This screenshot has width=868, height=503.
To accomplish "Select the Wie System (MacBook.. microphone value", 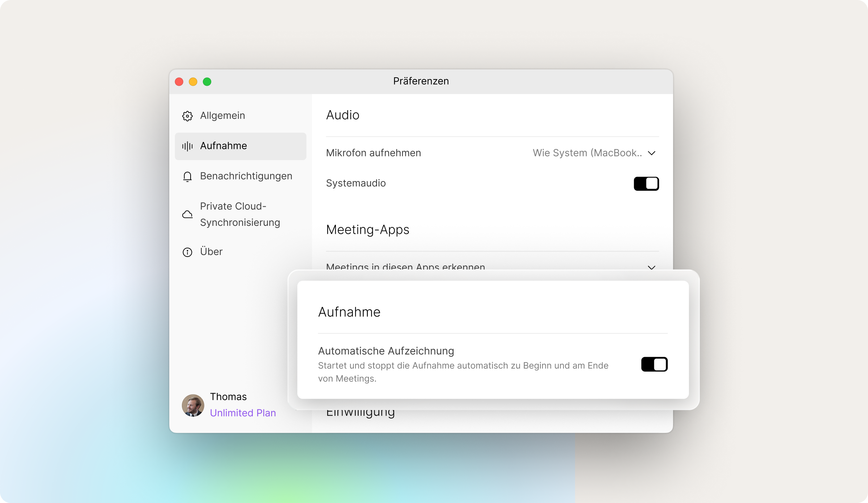I will click(587, 153).
